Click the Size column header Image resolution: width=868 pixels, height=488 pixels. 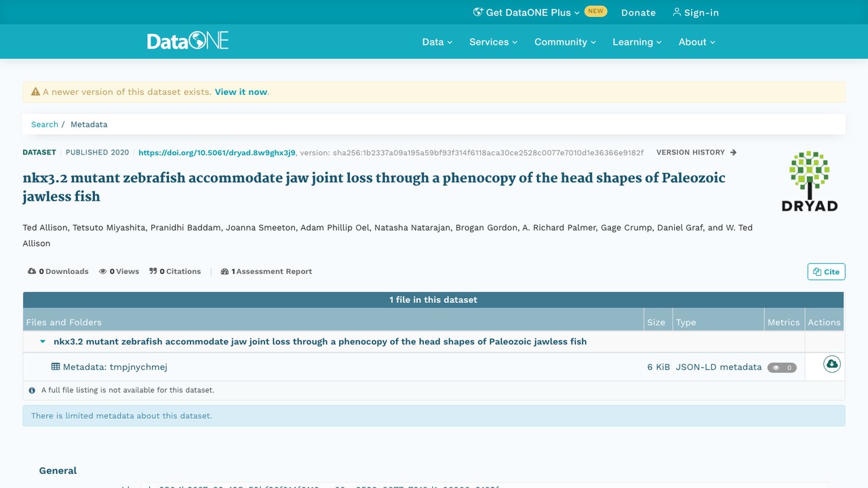(x=656, y=322)
